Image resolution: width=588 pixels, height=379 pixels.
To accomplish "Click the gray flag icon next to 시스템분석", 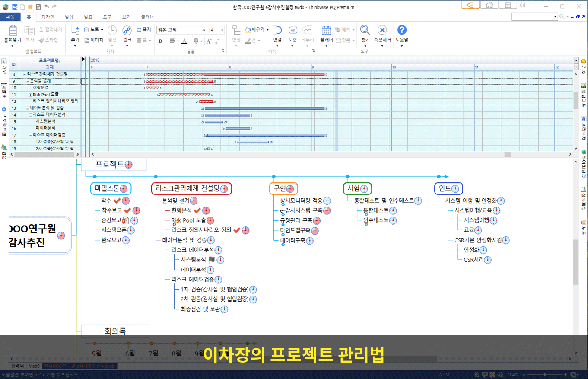I will (211, 260).
